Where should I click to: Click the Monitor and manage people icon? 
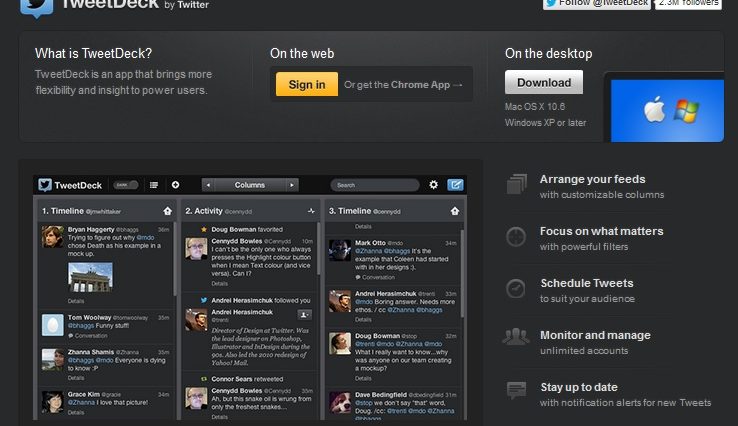(516, 337)
